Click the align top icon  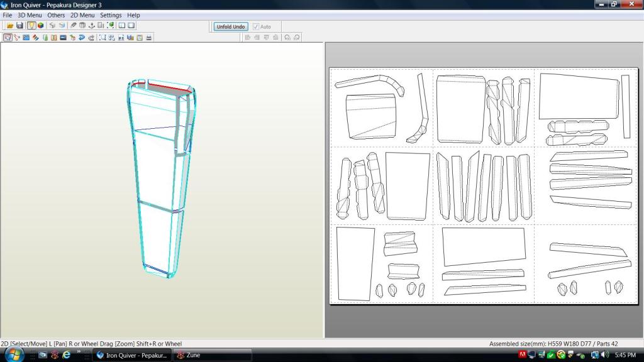[266, 37]
